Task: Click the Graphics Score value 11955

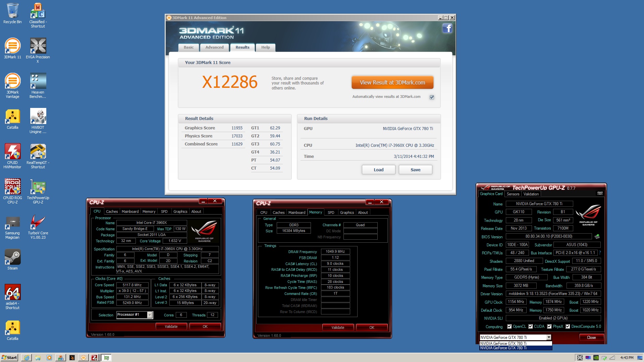Action: click(x=237, y=128)
